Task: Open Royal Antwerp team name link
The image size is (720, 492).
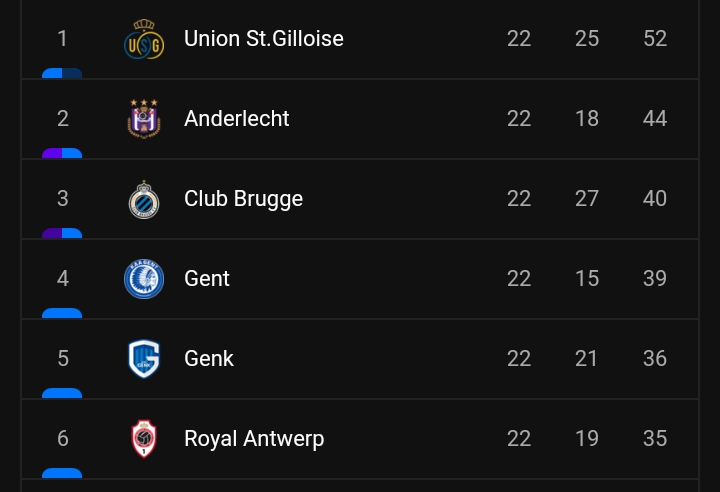Action: 254,439
